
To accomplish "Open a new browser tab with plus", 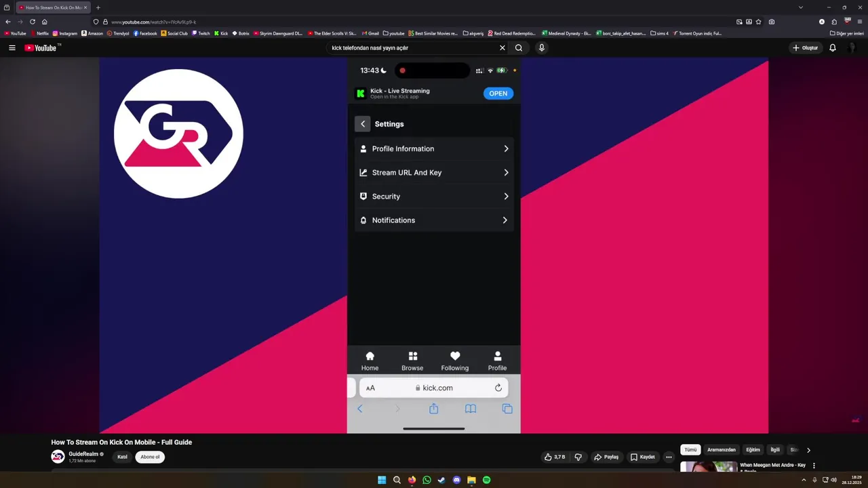I will point(98,7).
